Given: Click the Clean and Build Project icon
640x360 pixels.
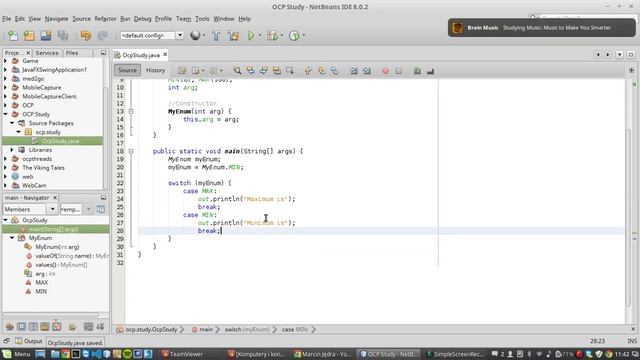Looking at the screenshot, I should (233, 36).
